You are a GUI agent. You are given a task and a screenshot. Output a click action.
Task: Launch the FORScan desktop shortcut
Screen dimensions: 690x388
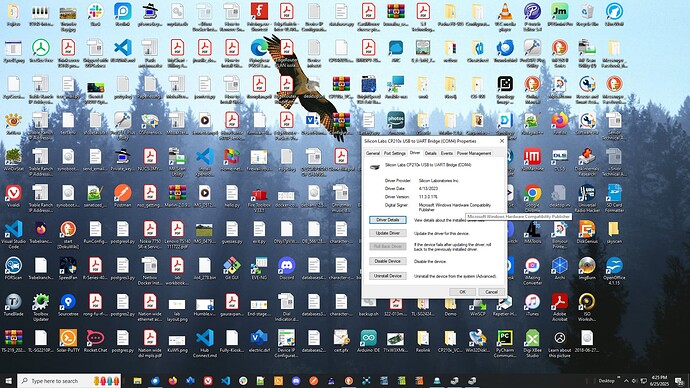point(14,269)
